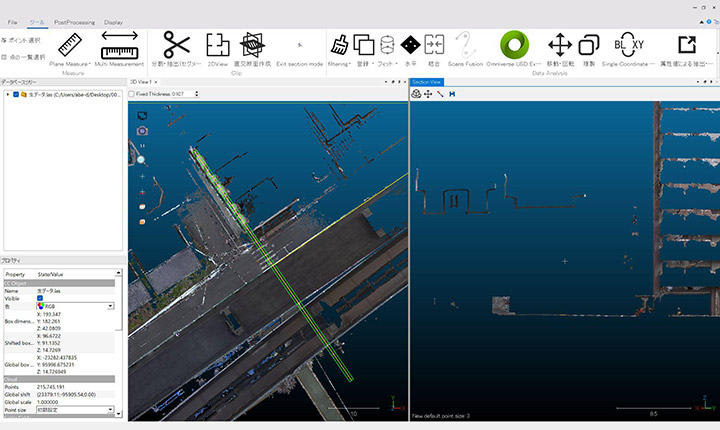This screenshot has height=430, width=720.
Task: Click the red line icon in Section View
Action: pos(440,94)
